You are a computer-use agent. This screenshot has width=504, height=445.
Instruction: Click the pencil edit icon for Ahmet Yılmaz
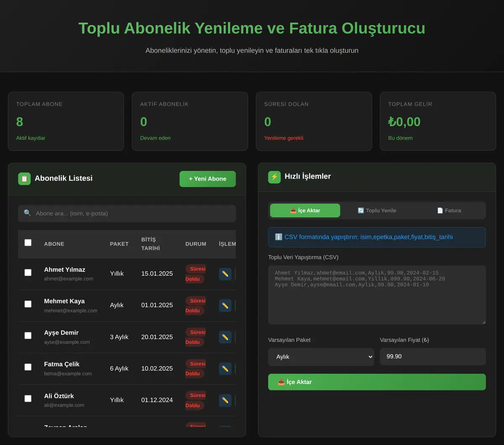pyautogui.click(x=225, y=274)
